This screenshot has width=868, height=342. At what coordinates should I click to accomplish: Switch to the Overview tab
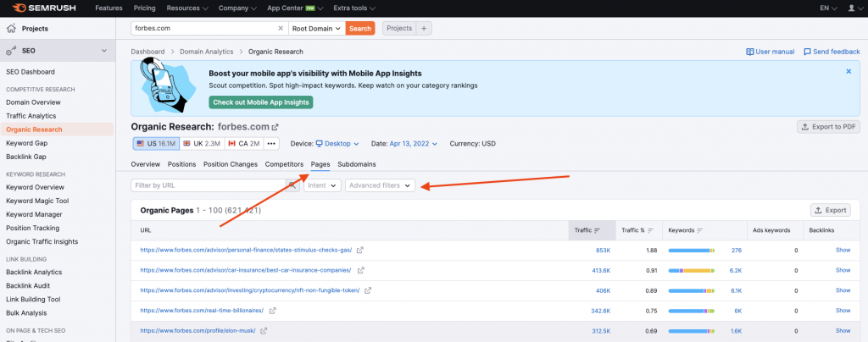pos(146,164)
